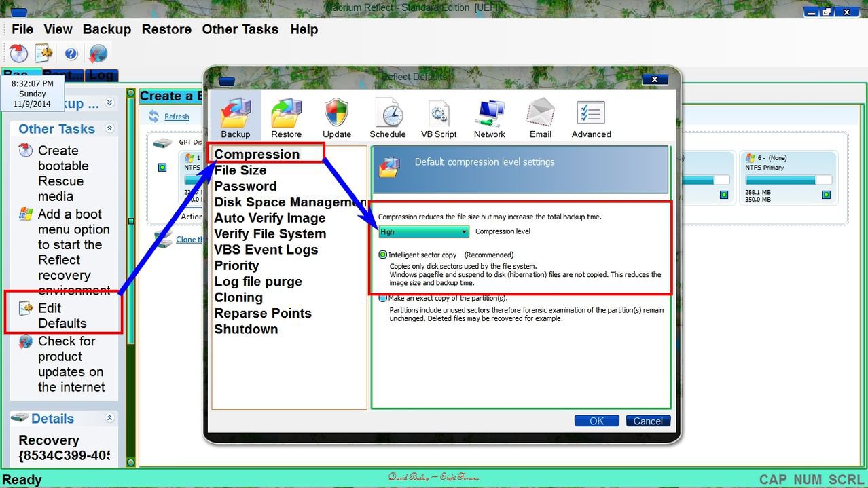868x488 pixels.
Task: Click the Clone this disk link
Action: click(189, 240)
